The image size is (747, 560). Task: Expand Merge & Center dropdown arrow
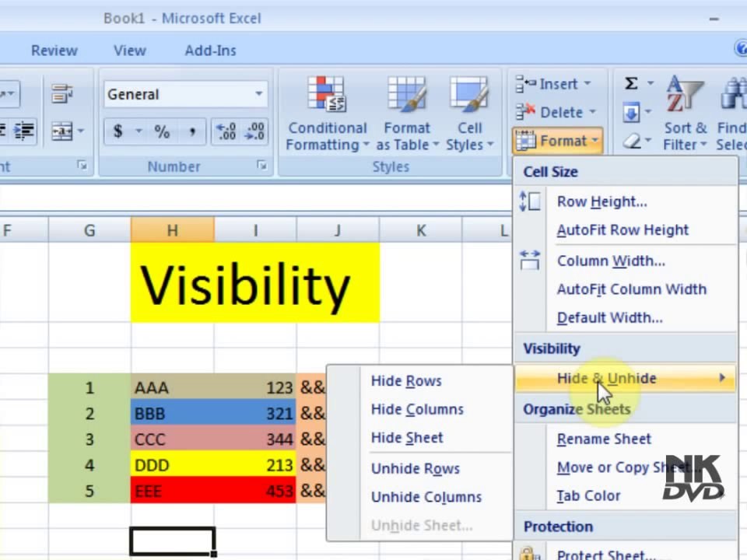coord(80,131)
